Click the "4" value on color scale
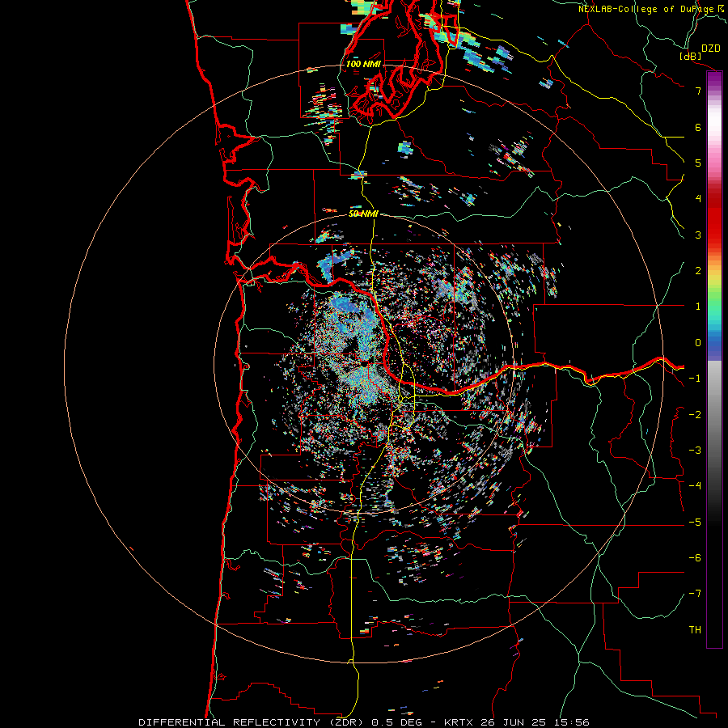Image resolution: width=728 pixels, height=728 pixels. coord(698,199)
